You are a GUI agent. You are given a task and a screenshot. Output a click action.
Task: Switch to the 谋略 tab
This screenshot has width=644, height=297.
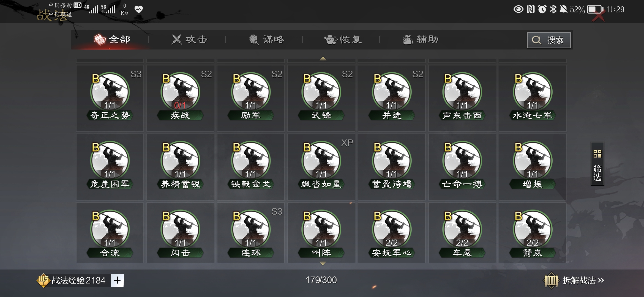click(266, 40)
